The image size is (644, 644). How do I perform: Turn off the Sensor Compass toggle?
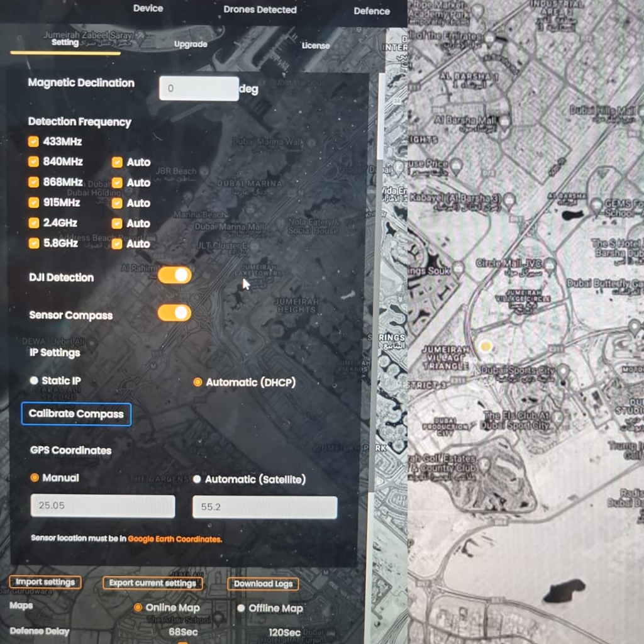click(175, 313)
